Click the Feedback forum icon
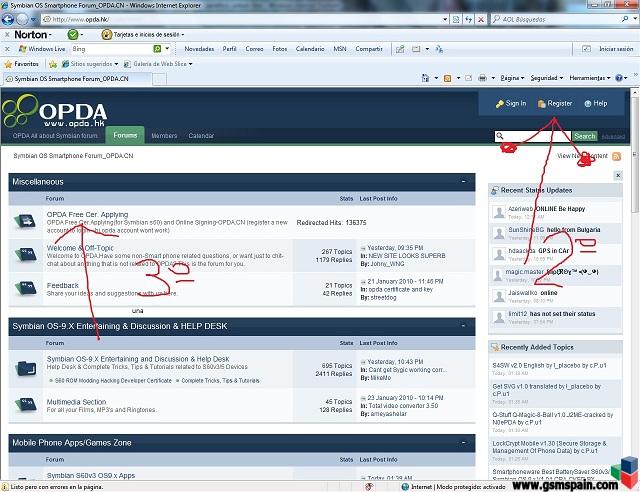This screenshot has height=492, width=640. (25, 288)
